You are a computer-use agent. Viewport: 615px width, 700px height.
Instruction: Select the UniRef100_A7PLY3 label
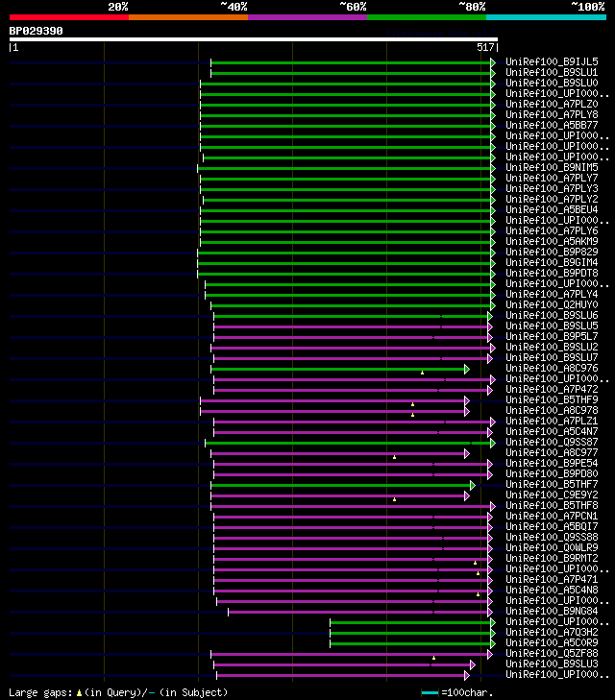[x=552, y=189]
